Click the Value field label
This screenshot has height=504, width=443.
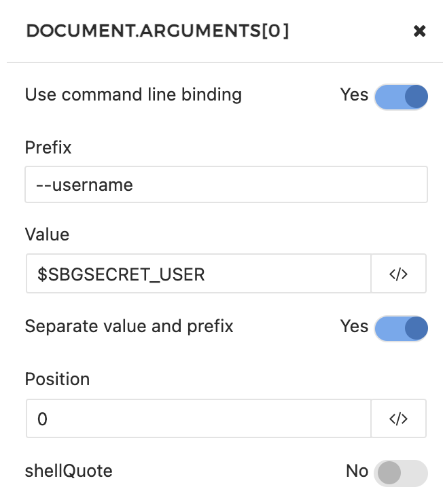47,234
